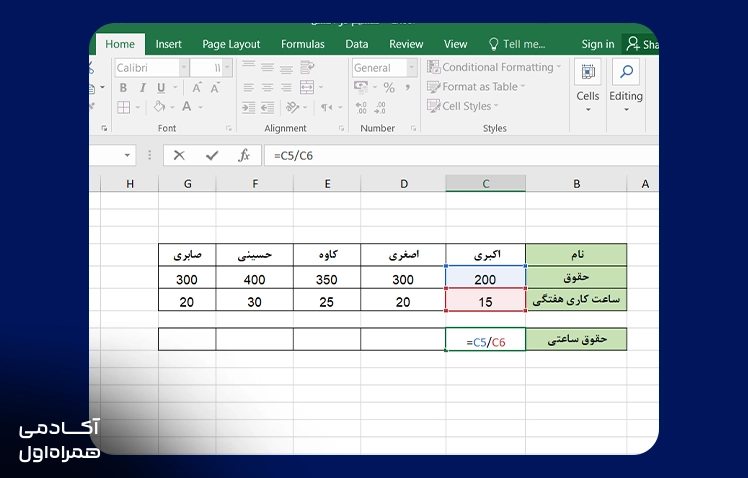Click the Middle Align icon

tap(267, 67)
